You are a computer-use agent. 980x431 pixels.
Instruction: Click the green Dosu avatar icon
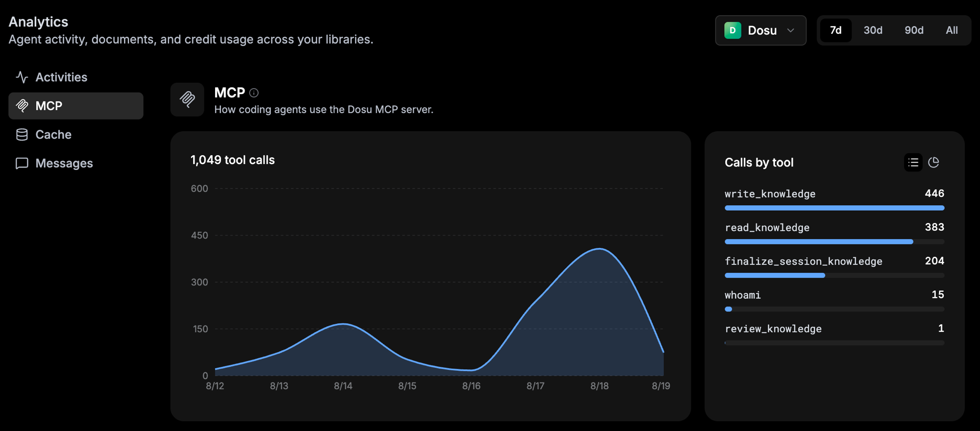point(733,30)
